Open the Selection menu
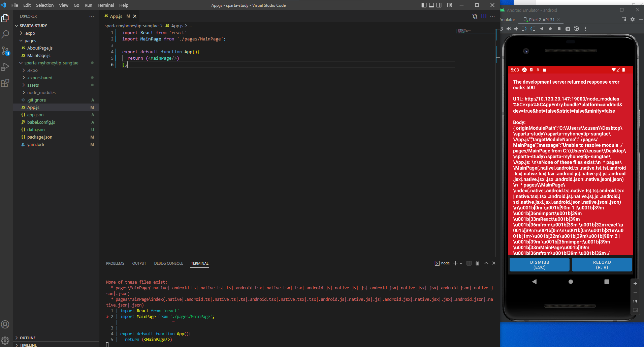The height and width of the screenshot is (347, 644). tap(45, 5)
